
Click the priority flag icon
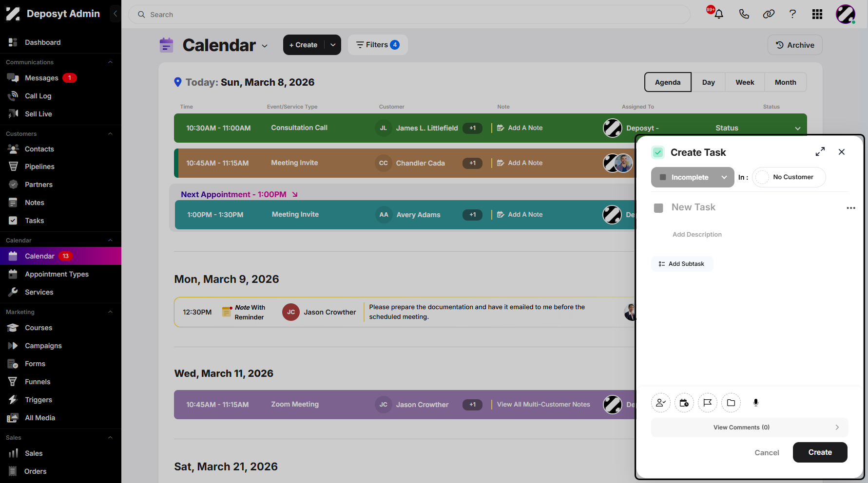click(x=708, y=403)
